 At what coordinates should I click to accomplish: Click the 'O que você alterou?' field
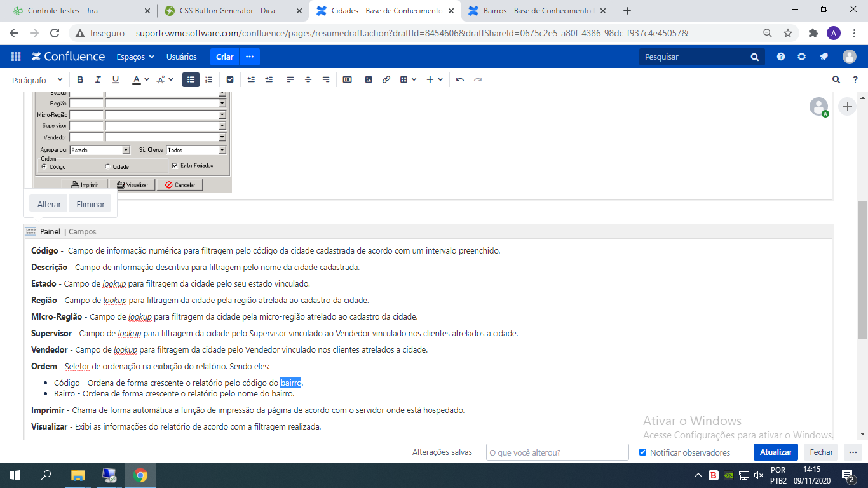tap(557, 452)
